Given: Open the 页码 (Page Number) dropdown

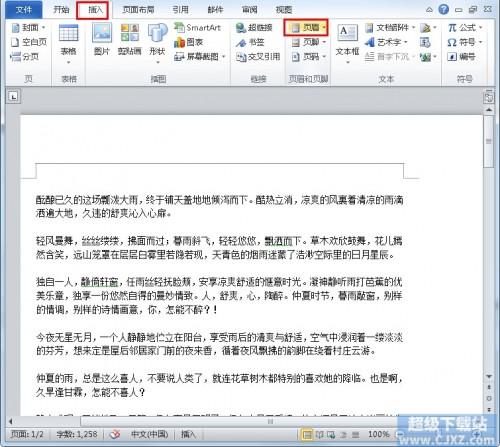Looking at the screenshot, I should [x=309, y=57].
